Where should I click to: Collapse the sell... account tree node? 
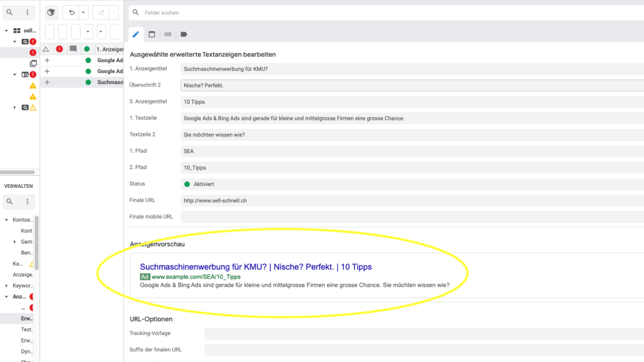pyautogui.click(x=6, y=30)
